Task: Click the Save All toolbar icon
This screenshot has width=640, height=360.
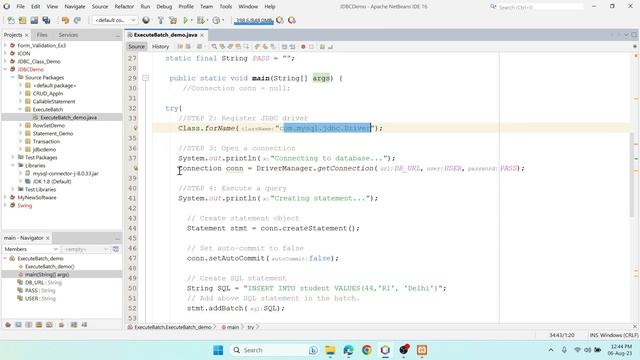Action: 46,20
